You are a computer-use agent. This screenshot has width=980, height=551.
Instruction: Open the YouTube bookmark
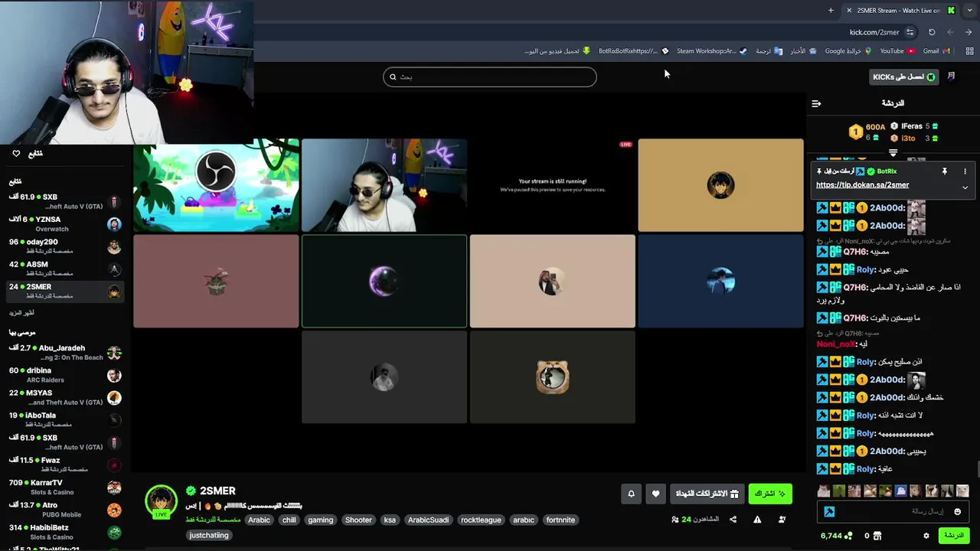(x=897, y=51)
